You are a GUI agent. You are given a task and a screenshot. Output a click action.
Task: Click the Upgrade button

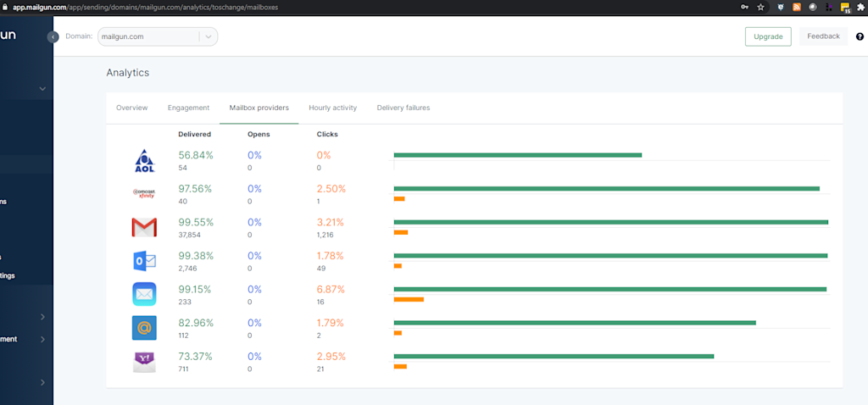point(768,36)
